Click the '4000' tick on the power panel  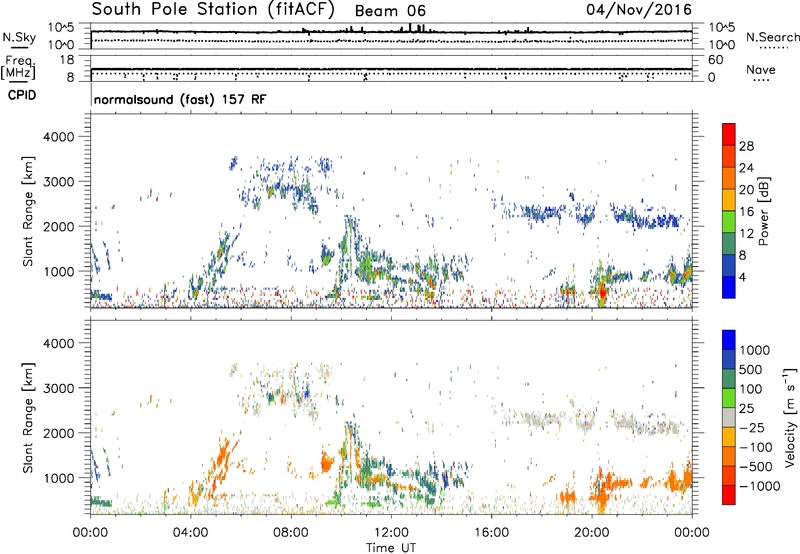[x=59, y=137]
